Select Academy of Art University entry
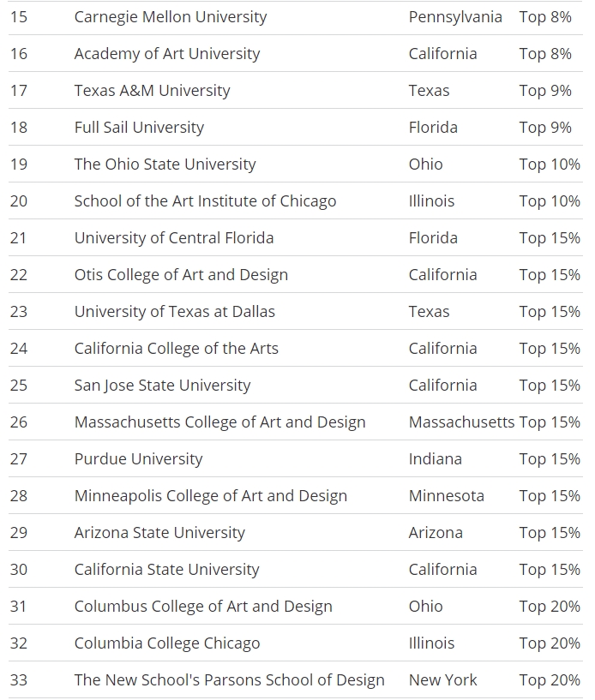 click(167, 54)
